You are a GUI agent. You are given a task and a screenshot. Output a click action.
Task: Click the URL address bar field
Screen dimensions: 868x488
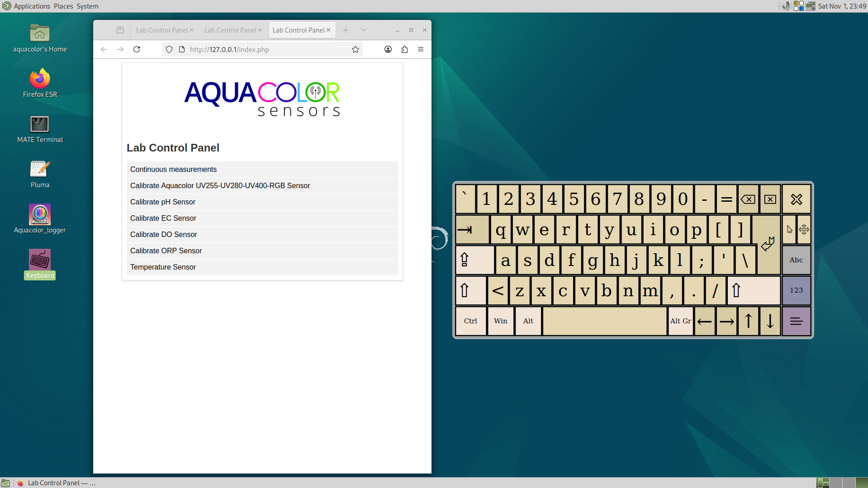[x=267, y=49]
